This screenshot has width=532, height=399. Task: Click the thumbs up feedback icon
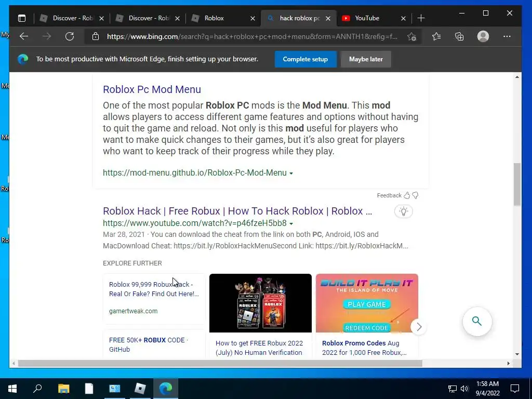coord(407,195)
